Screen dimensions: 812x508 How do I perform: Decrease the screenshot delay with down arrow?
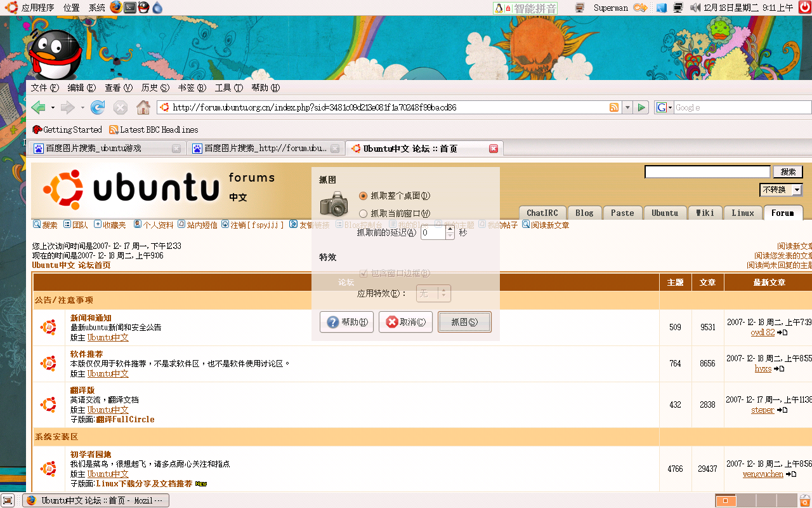point(450,237)
